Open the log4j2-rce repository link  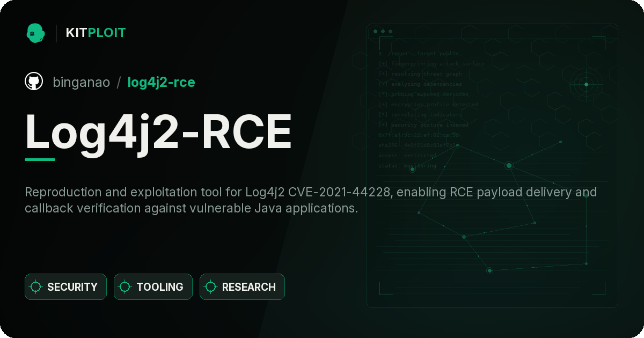(x=161, y=82)
